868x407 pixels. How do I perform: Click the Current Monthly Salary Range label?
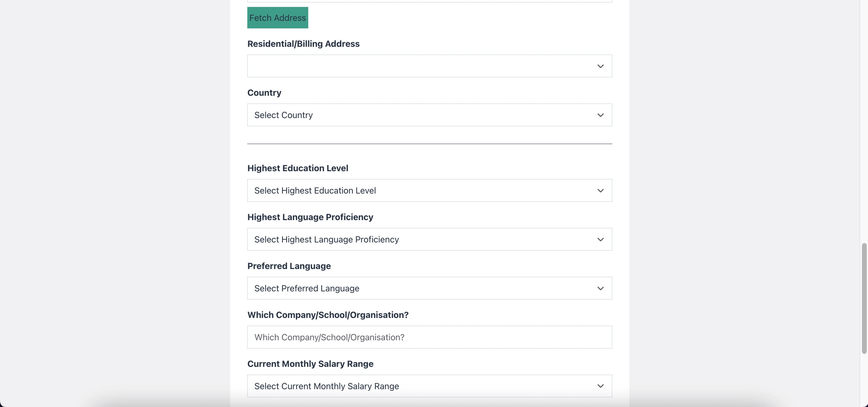[x=310, y=364]
